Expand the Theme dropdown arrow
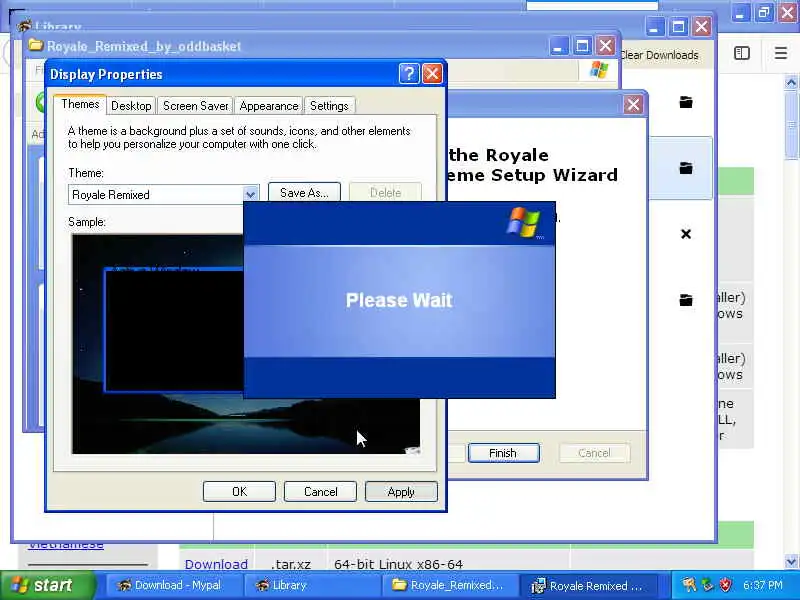This screenshot has width=800, height=600. pyautogui.click(x=250, y=194)
